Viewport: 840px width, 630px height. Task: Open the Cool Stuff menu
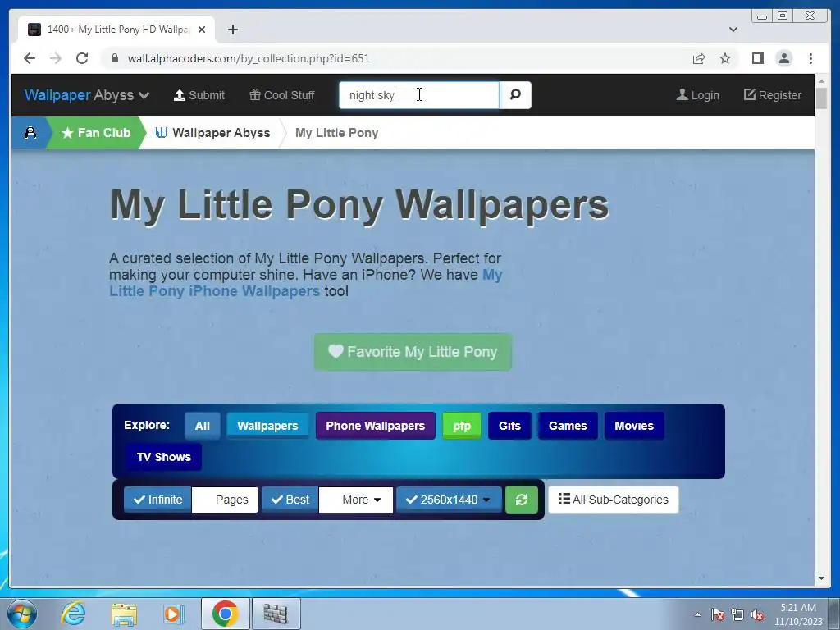pos(282,95)
